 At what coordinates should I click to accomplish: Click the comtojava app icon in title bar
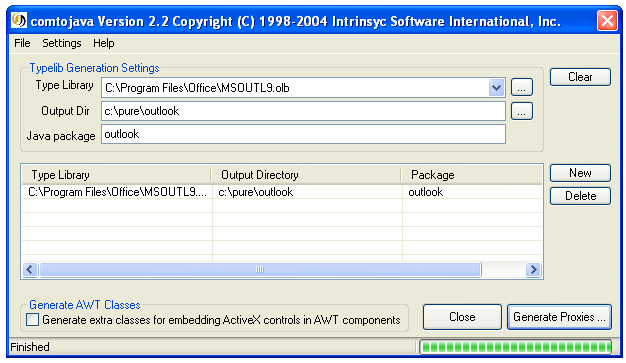(x=19, y=20)
